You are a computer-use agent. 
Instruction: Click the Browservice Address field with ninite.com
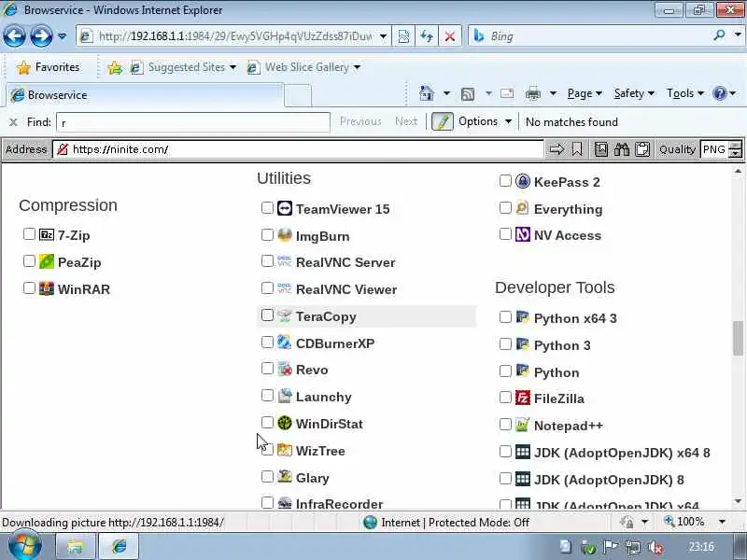(298, 149)
